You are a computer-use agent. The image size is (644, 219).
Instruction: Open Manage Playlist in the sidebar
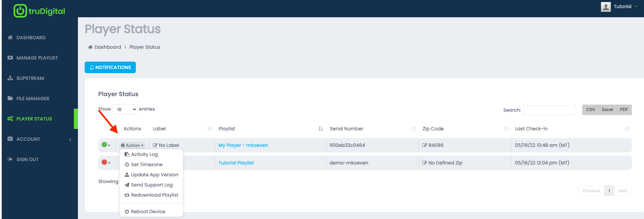click(x=37, y=58)
